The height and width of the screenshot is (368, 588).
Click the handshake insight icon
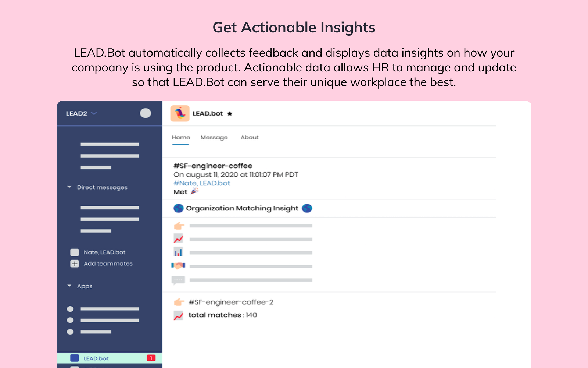(x=178, y=266)
